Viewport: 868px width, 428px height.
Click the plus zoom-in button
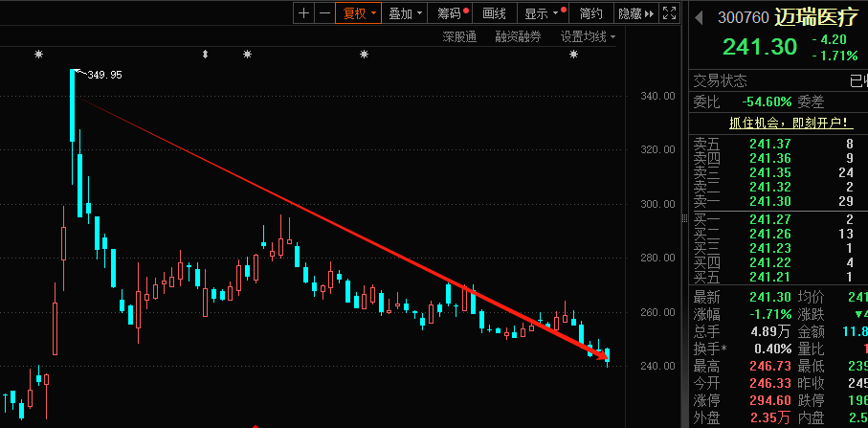tap(303, 13)
